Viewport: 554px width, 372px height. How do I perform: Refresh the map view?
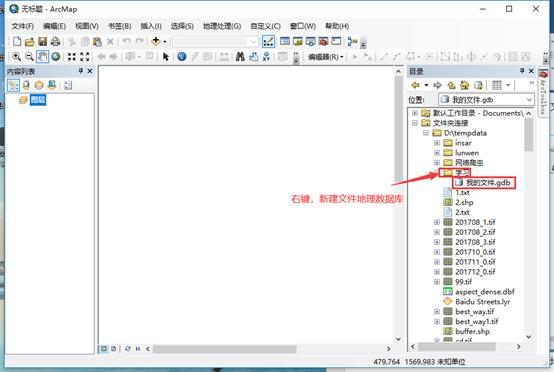(x=128, y=349)
